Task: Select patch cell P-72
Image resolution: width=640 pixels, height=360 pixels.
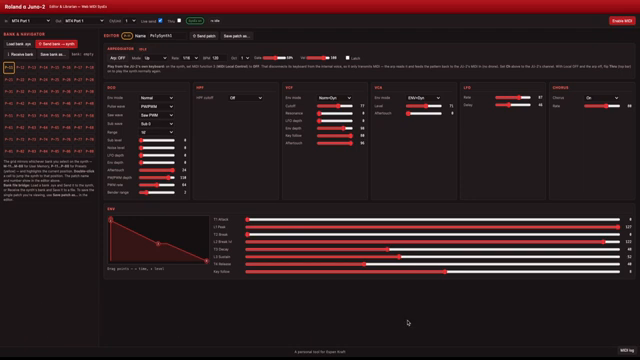Action: coord(20,140)
